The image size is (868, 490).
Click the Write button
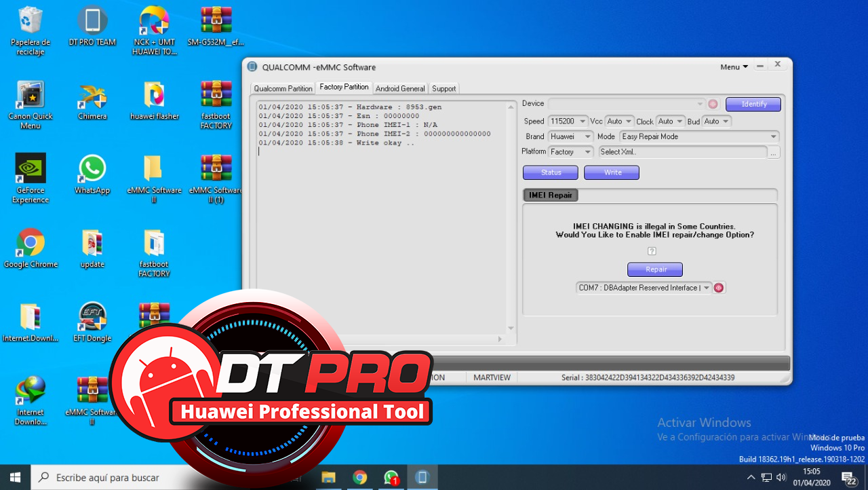click(612, 172)
